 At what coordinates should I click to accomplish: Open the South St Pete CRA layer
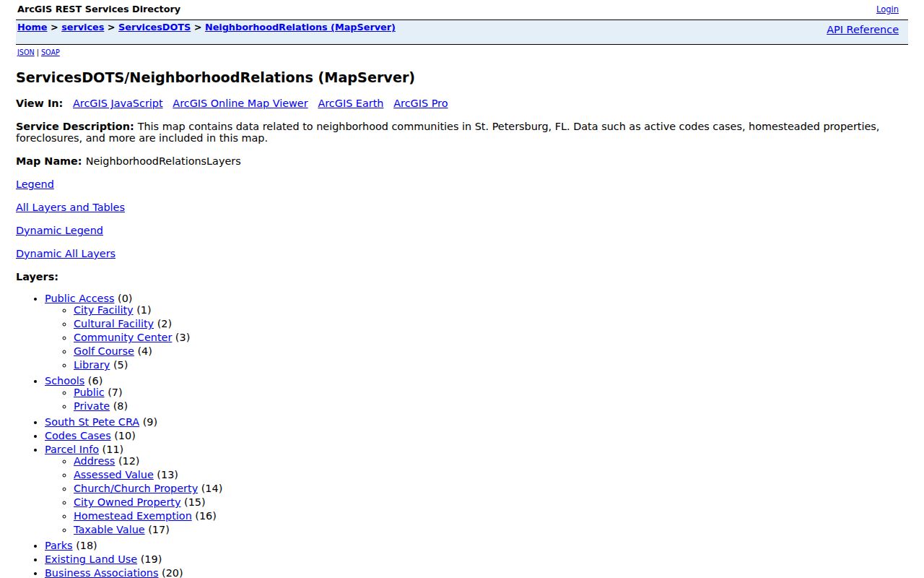[x=92, y=422]
